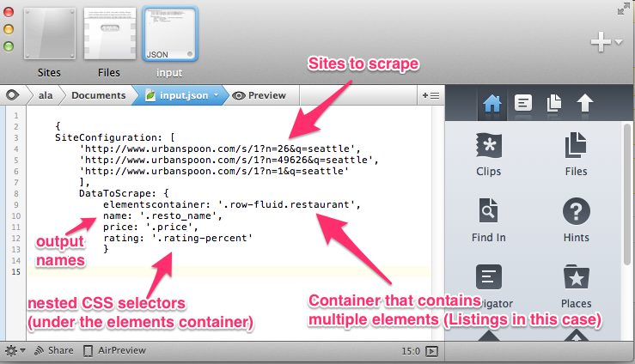Viewport: 635px width, 364px height.
Task: Click the Share button in status bar
Action: 53,351
